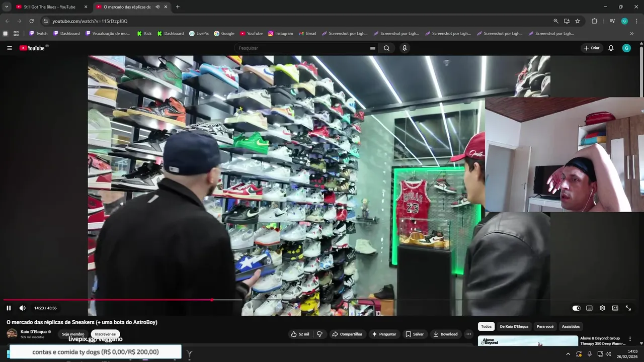Go back in browser history
644x362 pixels.
click(7, 21)
